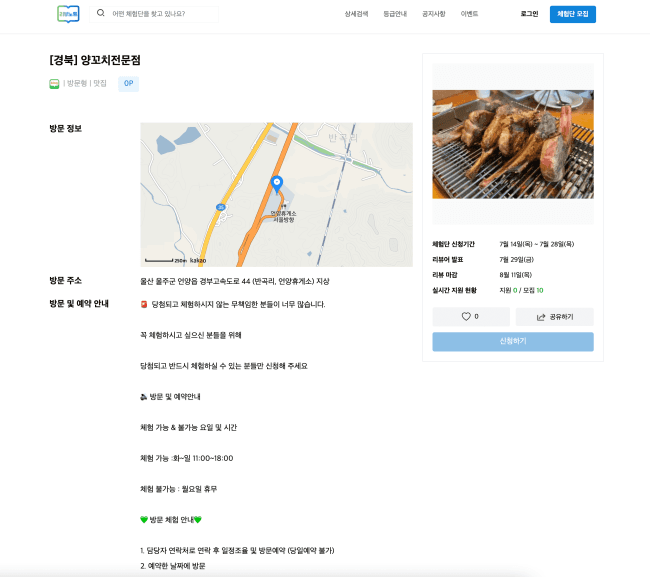Open the lamb skewer photo thumbnail
Screen dimensions: 650x577
point(513,144)
